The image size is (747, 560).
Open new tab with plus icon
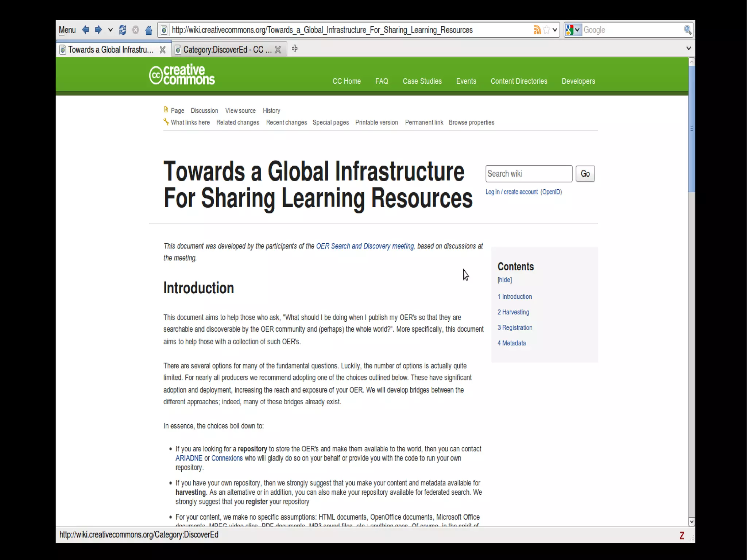tap(295, 49)
